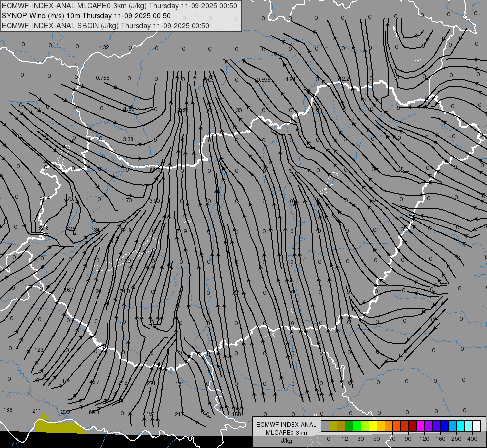
Task: Click the ECMWF-INDEX-ANAL SBCIN title line
Action: tap(105, 26)
